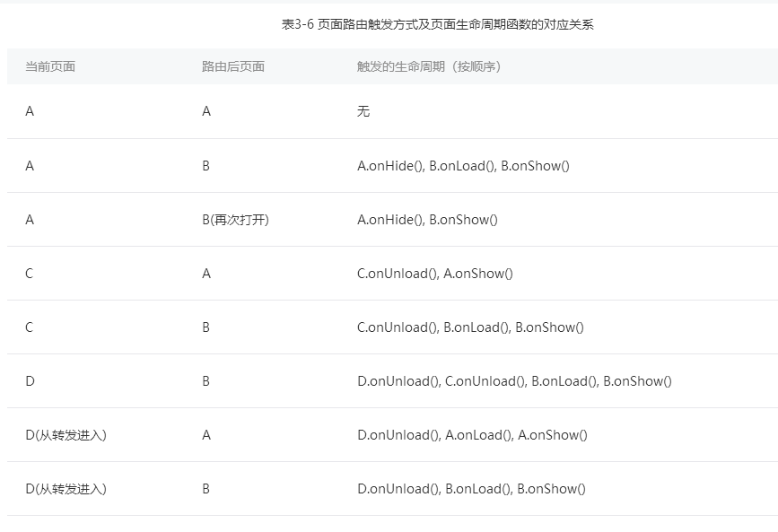
Task: Click current page D in the D.onUnload(), C.onUnload() row
Action: (30, 381)
